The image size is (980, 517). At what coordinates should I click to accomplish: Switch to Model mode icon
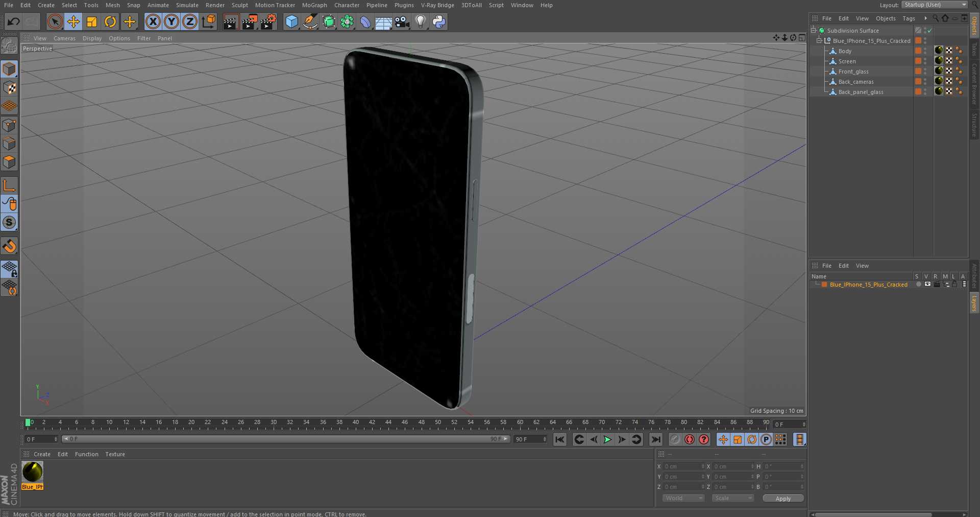tap(9, 69)
